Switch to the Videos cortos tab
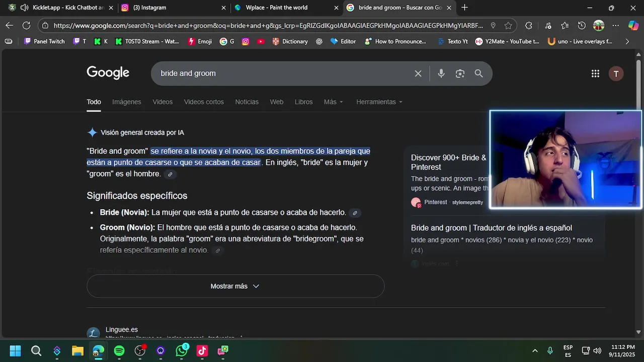644x362 pixels. click(204, 102)
